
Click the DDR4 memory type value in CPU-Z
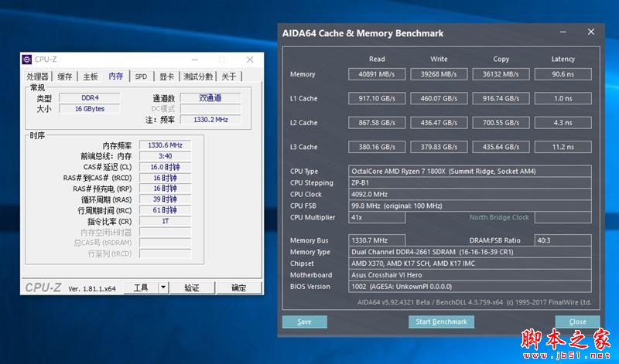(x=90, y=98)
